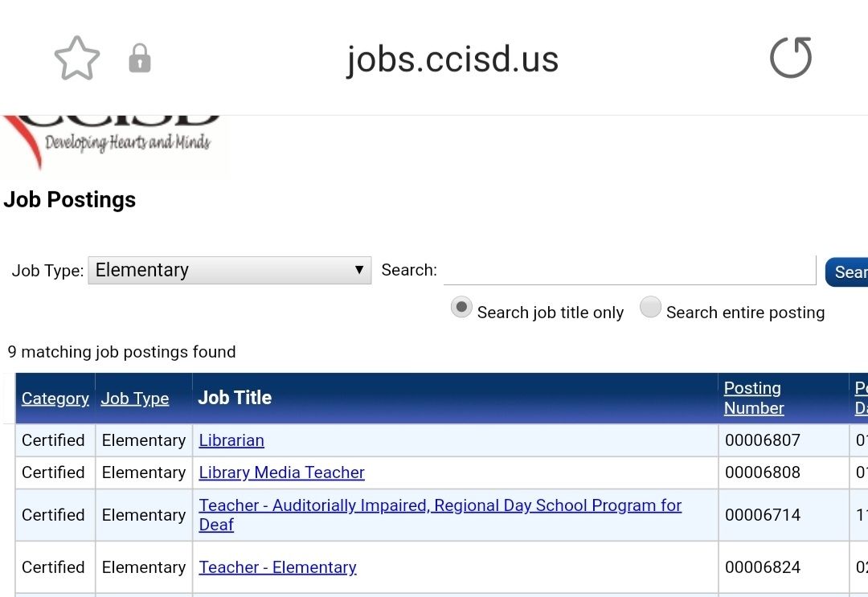This screenshot has height=597, width=868.
Task: Bookmark page with the star icon
Action: (76, 59)
